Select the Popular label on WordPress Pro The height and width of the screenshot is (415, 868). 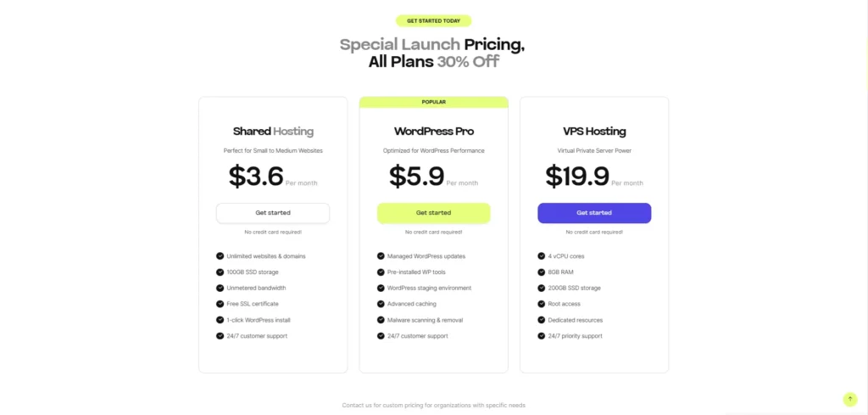pos(433,102)
